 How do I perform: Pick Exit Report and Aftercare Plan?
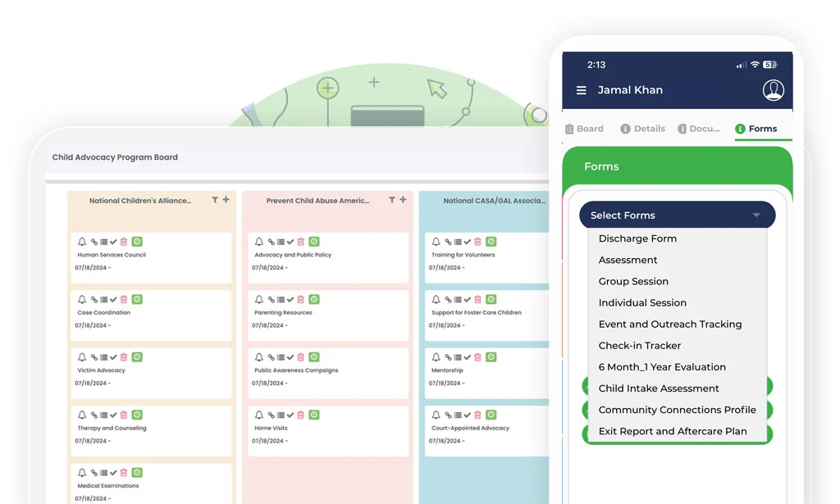pyautogui.click(x=673, y=431)
